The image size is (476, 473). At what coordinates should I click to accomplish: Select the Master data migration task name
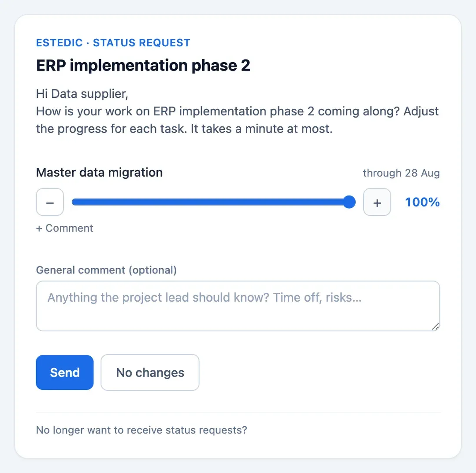pyautogui.click(x=99, y=172)
